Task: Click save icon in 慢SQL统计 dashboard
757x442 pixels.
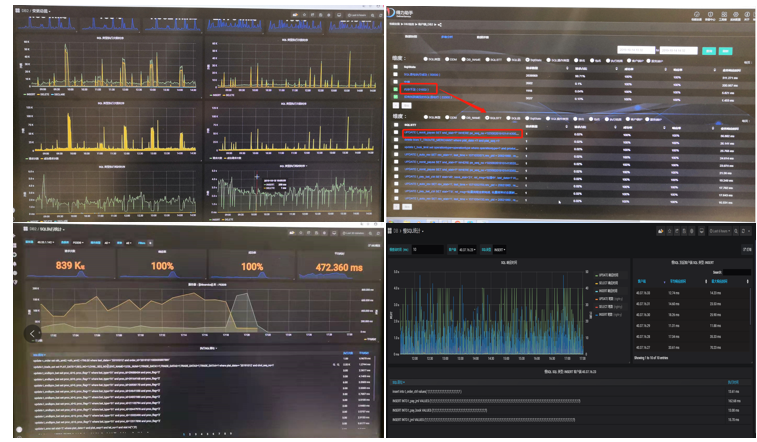Action: [x=684, y=231]
